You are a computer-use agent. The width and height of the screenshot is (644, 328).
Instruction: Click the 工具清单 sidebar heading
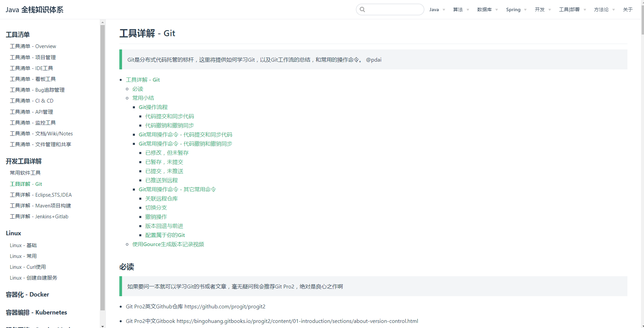click(18, 35)
